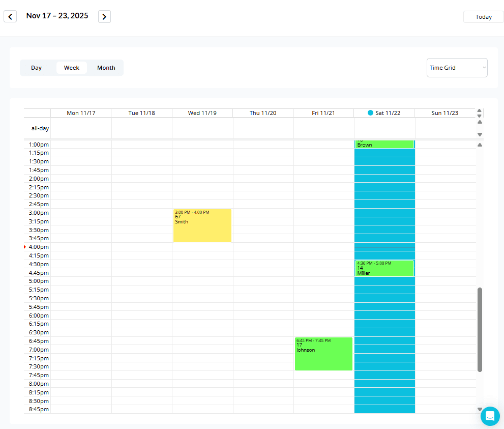
Task: Collapse the all-day row using its middle triangle
Action: click(x=479, y=116)
